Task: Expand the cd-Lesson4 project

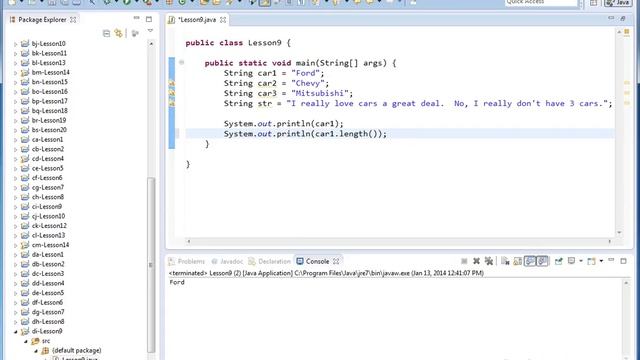Action: (x=16, y=159)
